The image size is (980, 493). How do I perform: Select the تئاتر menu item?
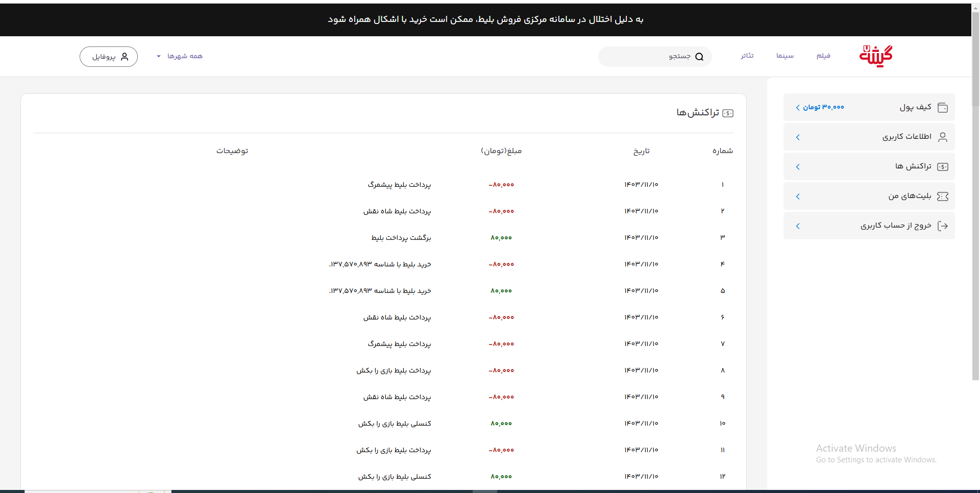tap(747, 56)
